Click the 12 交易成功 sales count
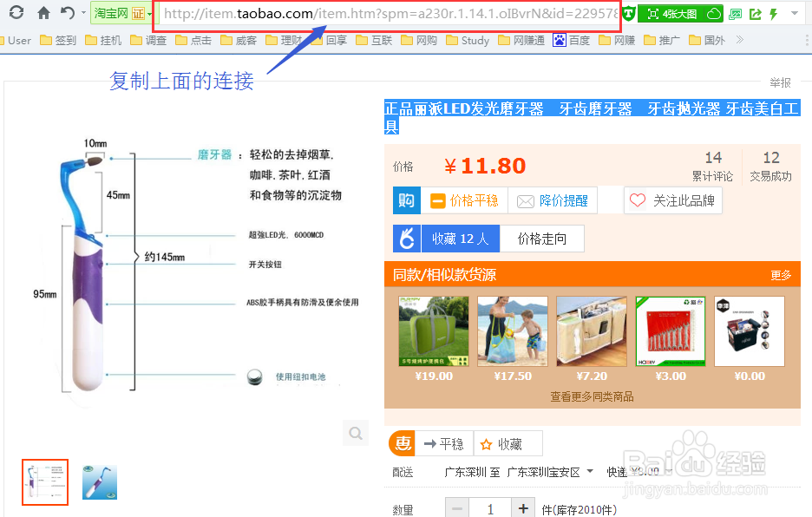Screen dimensions: 812x517 pyautogui.click(x=770, y=167)
